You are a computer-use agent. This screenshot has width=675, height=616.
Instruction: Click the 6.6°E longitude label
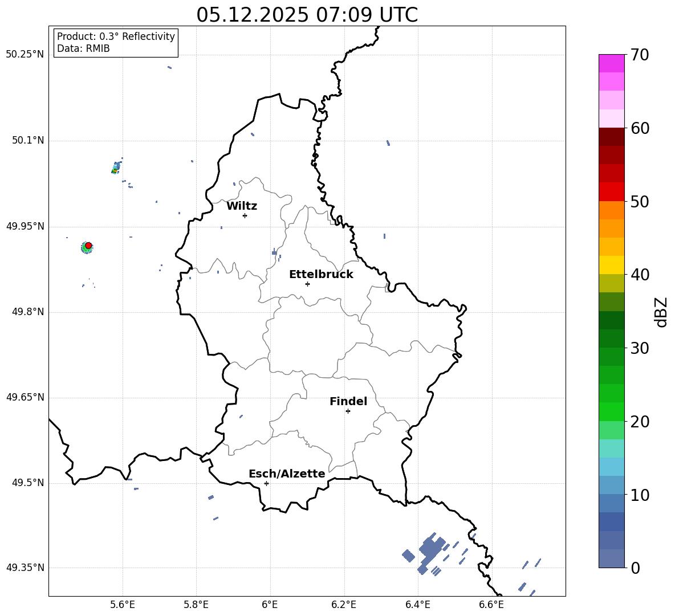pos(491,605)
